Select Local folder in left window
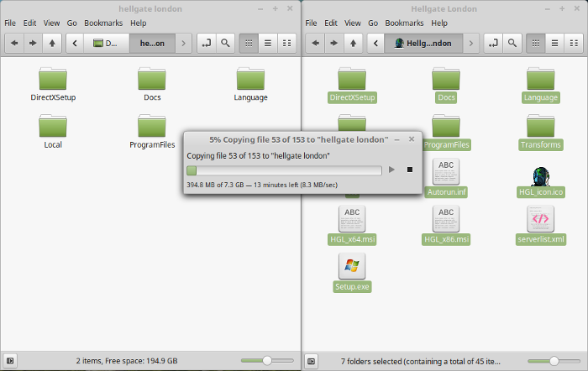This screenshot has height=371, width=588. [53, 132]
